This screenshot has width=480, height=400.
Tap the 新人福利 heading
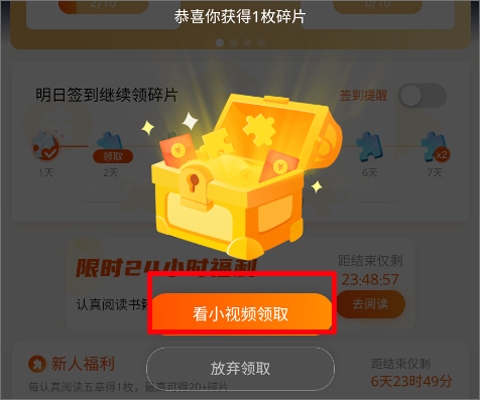pyautogui.click(x=83, y=364)
